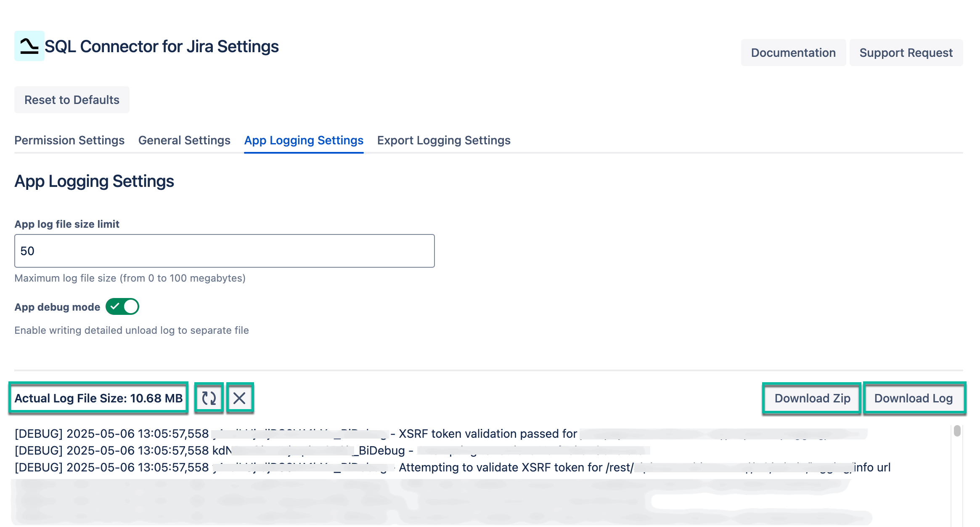The width and height of the screenshot is (980, 527).
Task: Clear the log with the X icon
Action: [x=239, y=397]
